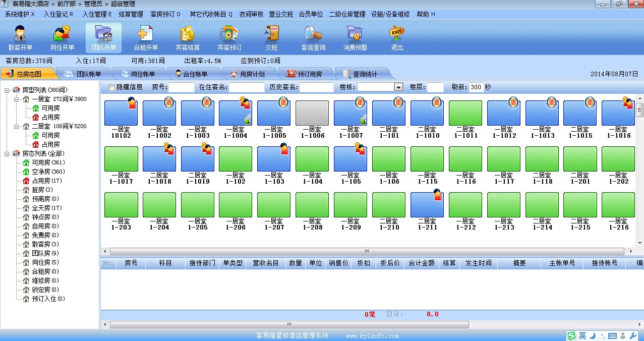Screen dimensions: 644x341
Task: Switch to 同住帐单 tab
Action: coord(138,74)
